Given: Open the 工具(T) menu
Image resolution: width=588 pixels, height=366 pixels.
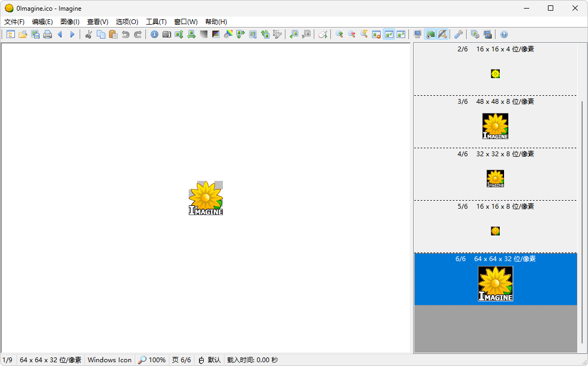Looking at the screenshot, I should (156, 22).
